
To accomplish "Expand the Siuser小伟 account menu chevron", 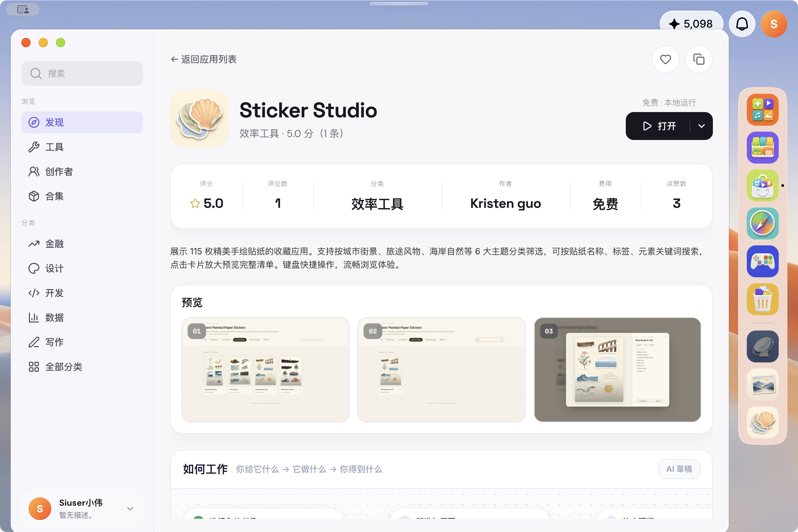I will 130,508.
